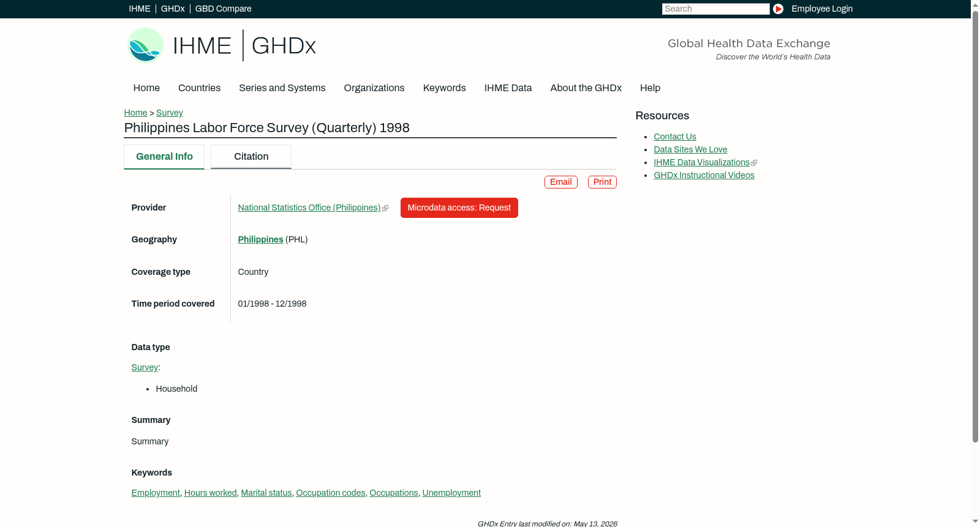980x527 pixels.
Task: Open the Organizations menu item
Action: tap(374, 88)
